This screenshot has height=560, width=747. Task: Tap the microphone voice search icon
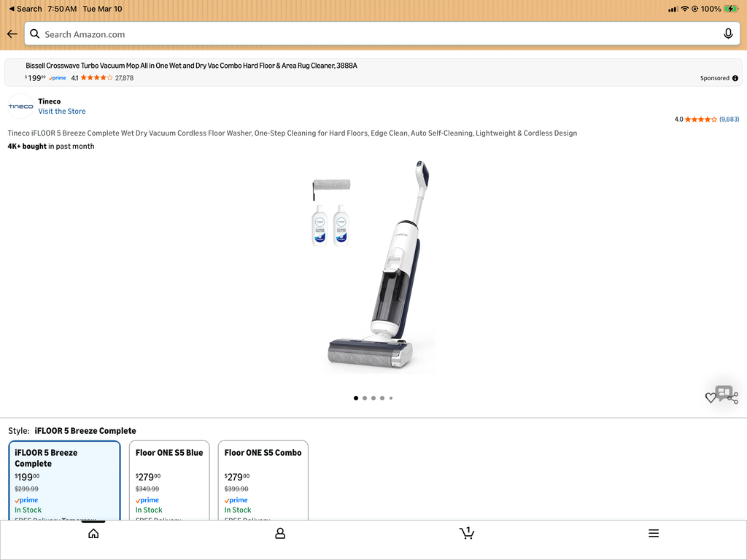point(728,34)
